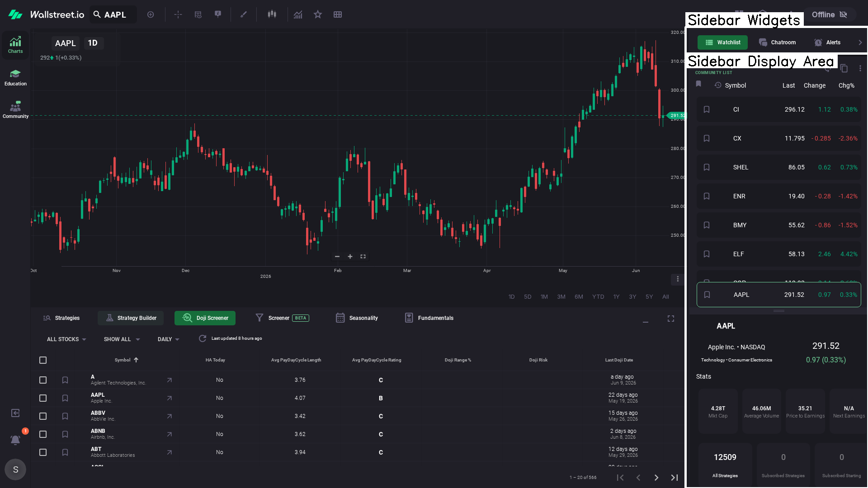Open Education section

pos(15,77)
